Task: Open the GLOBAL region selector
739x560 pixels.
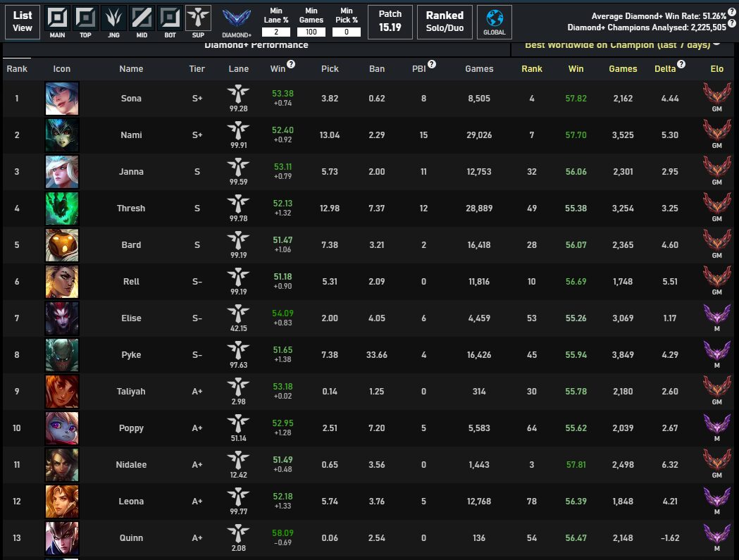Action: click(495, 21)
